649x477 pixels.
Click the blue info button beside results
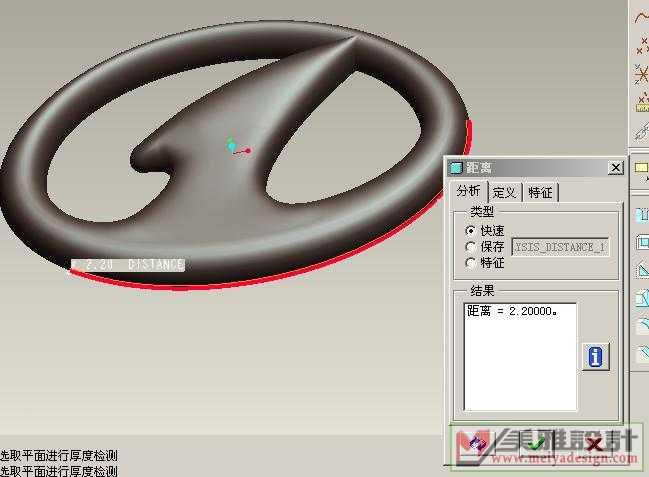click(596, 357)
